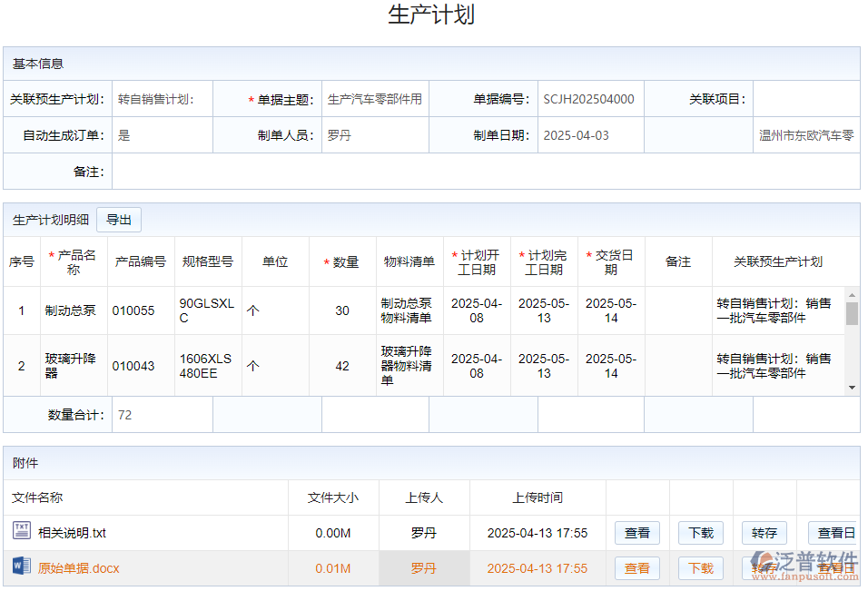This screenshot has width=868, height=591.
Task: Click 转存 for the 相关说明.txt row
Action: 764,533
